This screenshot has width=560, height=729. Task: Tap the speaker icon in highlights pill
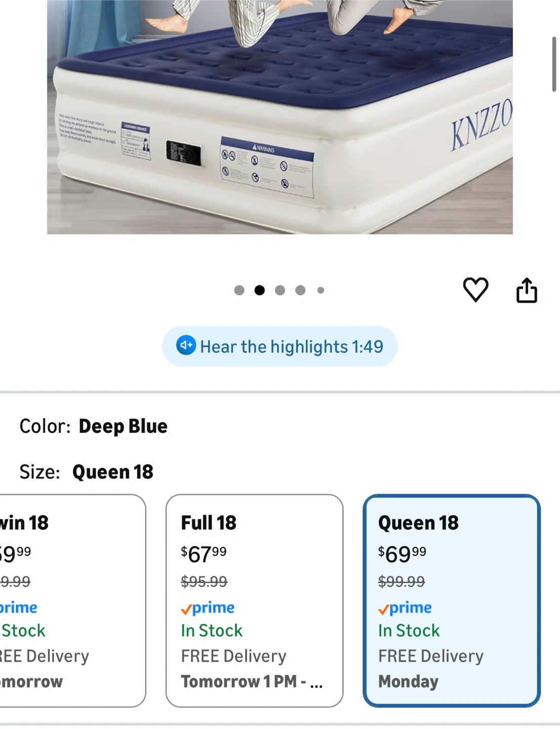pyautogui.click(x=186, y=346)
